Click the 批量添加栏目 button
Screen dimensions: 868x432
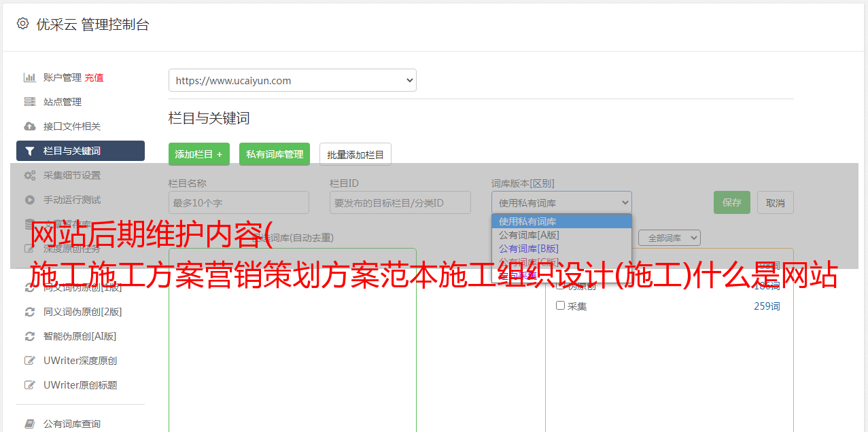tap(355, 154)
